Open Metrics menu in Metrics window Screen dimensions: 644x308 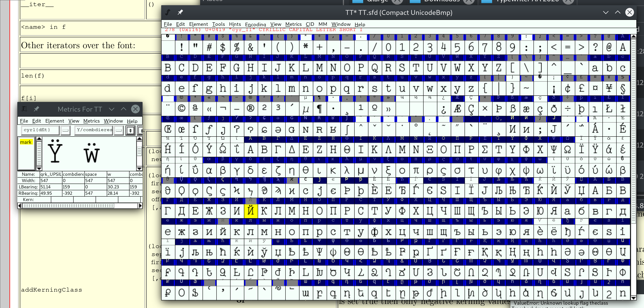coord(91,121)
